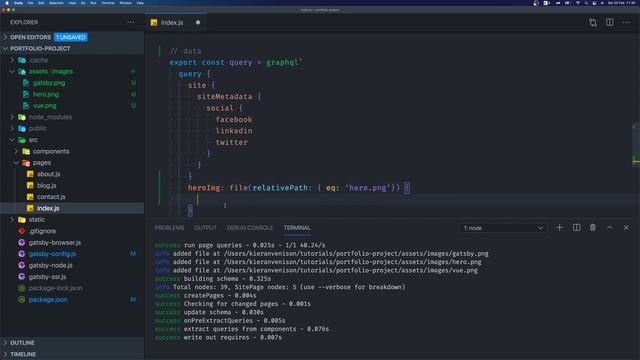640x360 pixels.
Task: Expand the components folder
Action: pyautogui.click(x=16, y=151)
